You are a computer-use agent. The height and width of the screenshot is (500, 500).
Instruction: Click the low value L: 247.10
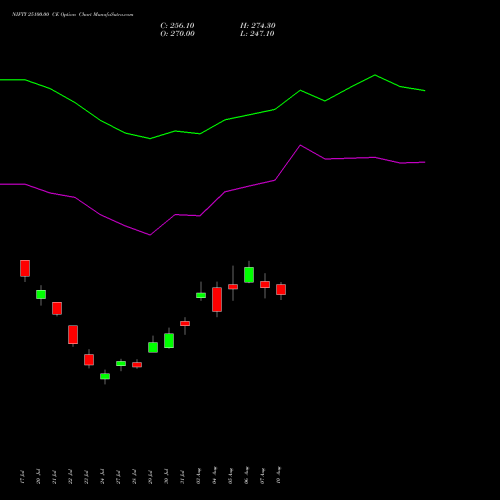tap(257, 34)
